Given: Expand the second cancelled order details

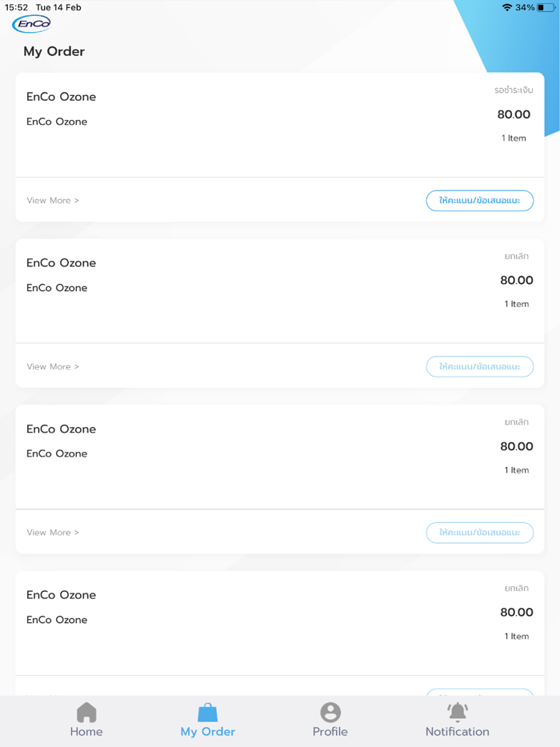Looking at the screenshot, I should coord(53,366).
